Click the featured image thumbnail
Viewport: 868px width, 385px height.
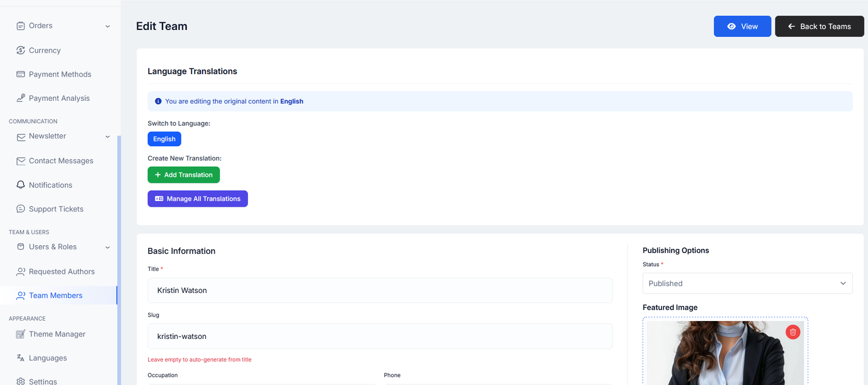coord(725,353)
